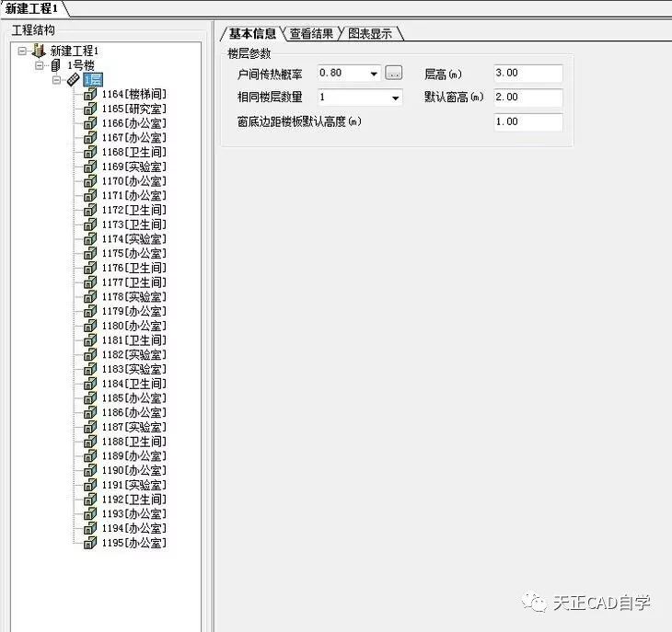The image size is (672, 632).
Task: Click the building icon beside 新建工程1 root node
Action: click(x=39, y=51)
